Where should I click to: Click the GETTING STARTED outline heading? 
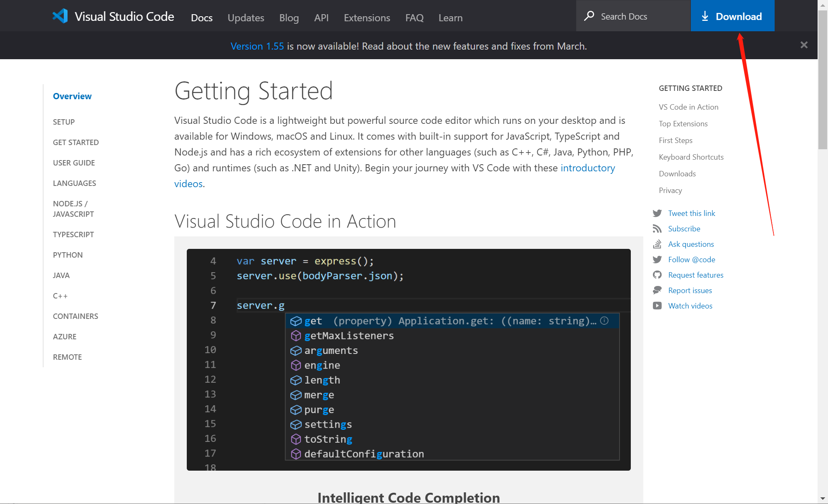(690, 88)
